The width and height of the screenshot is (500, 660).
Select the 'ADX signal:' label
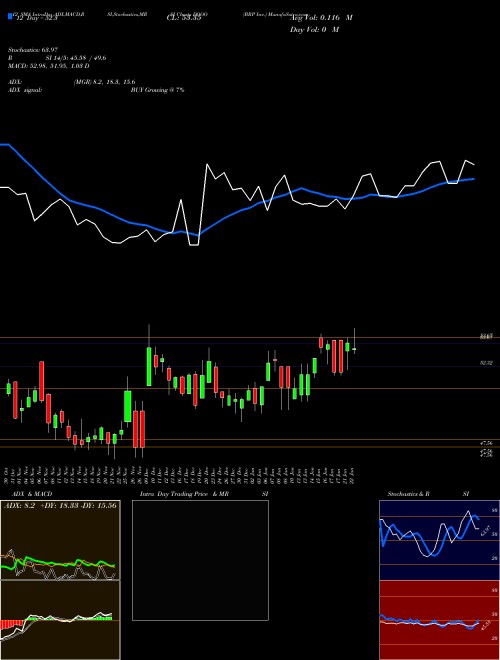(x=24, y=90)
